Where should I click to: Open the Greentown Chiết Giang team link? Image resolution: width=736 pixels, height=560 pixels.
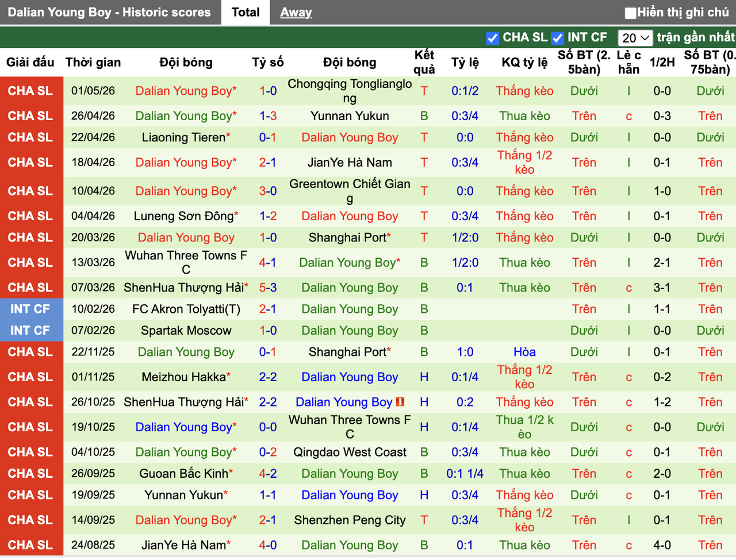(x=350, y=191)
